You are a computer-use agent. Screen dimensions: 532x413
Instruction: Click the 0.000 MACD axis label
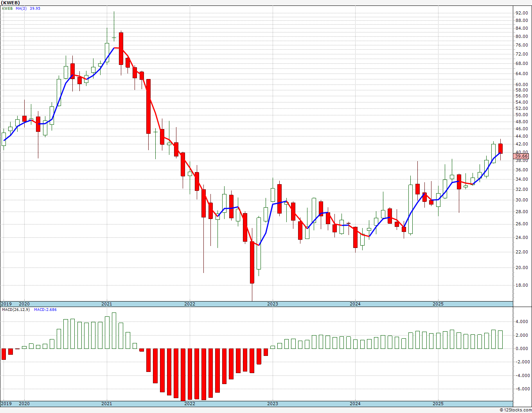[x=522, y=348]
